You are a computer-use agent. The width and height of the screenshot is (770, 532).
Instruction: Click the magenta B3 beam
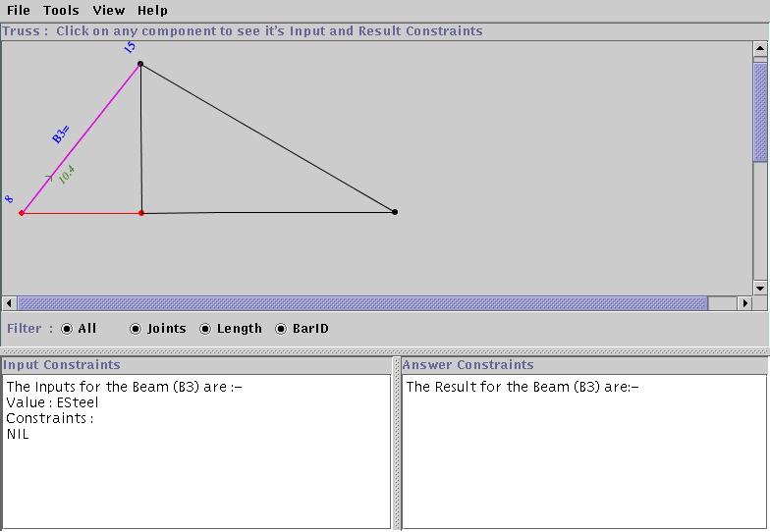click(88, 129)
